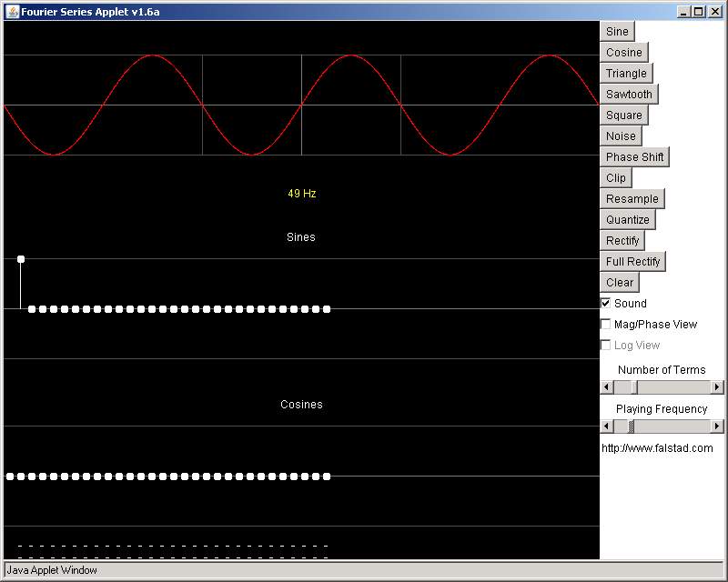Image resolution: width=728 pixels, height=582 pixels.
Task: Clear all Fourier terms
Action: point(619,283)
